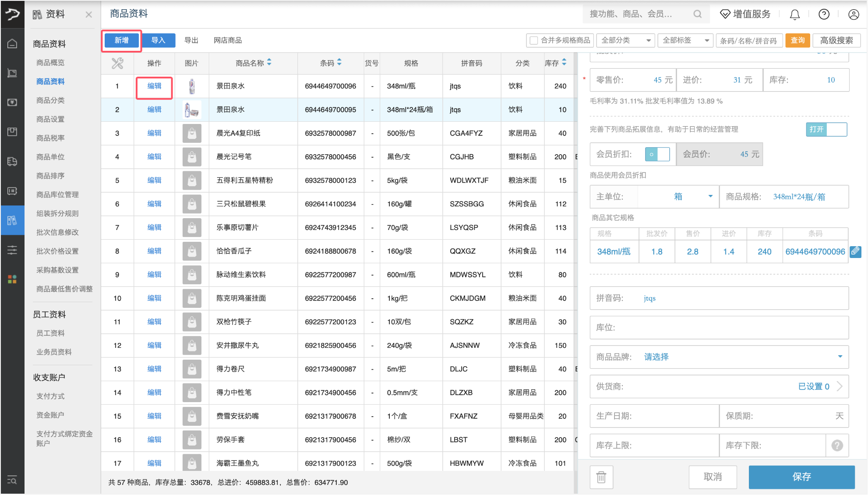Open the Home icon in the left sidebar
The width and height of the screenshot is (868, 495).
(12, 43)
